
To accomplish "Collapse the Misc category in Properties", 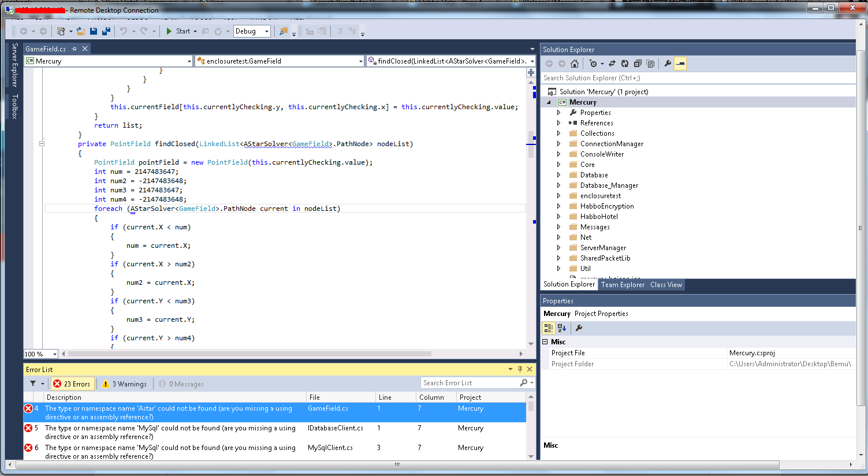I will (x=545, y=342).
